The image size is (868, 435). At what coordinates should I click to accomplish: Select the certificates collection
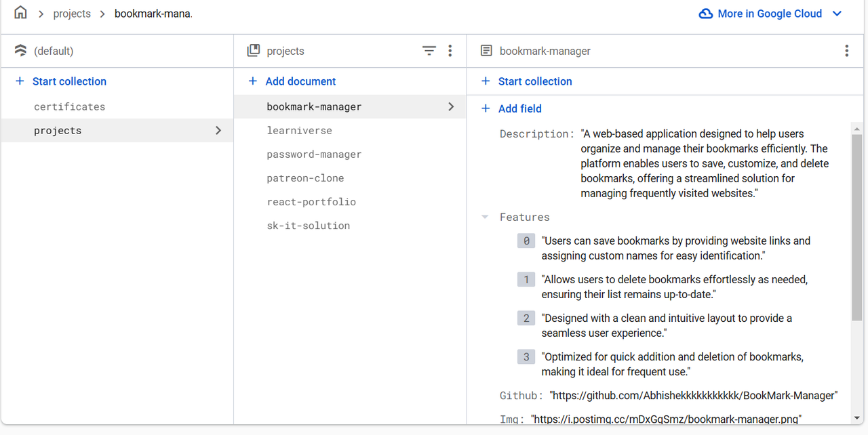coord(70,106)
